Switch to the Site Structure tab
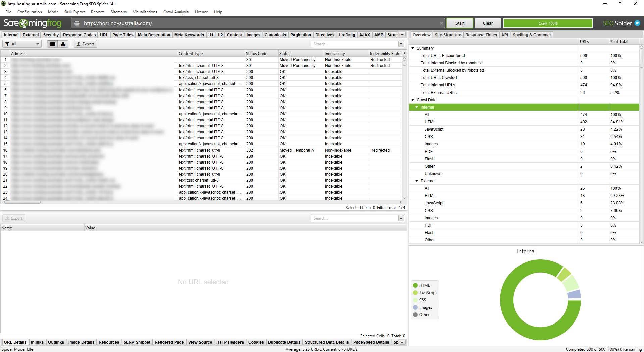This screenshot has width=644, height=352. [x=448, y=35]
